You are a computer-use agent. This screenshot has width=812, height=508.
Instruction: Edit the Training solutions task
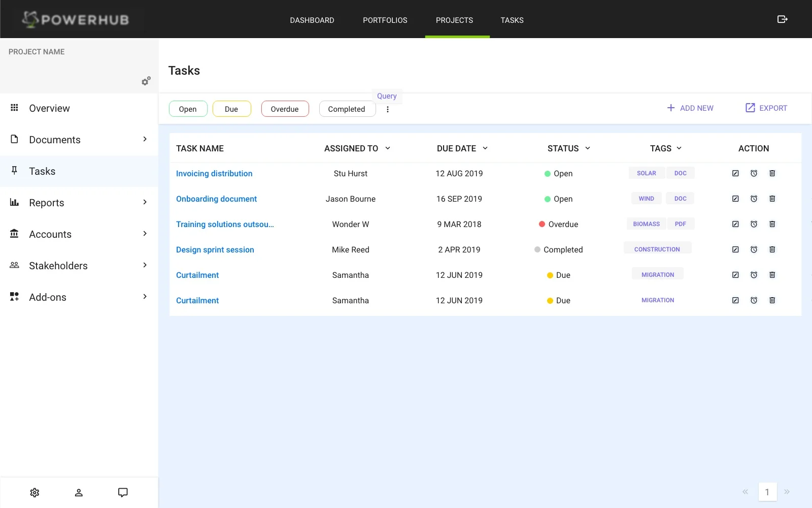735,224
